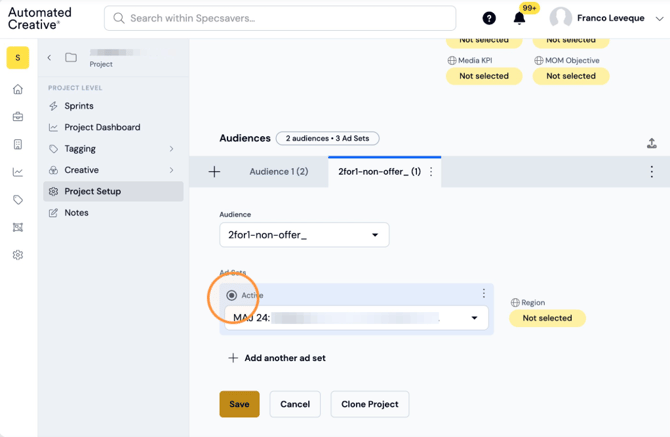
Task: Open the yellow S workspace badge
Action: click(18, 58)
